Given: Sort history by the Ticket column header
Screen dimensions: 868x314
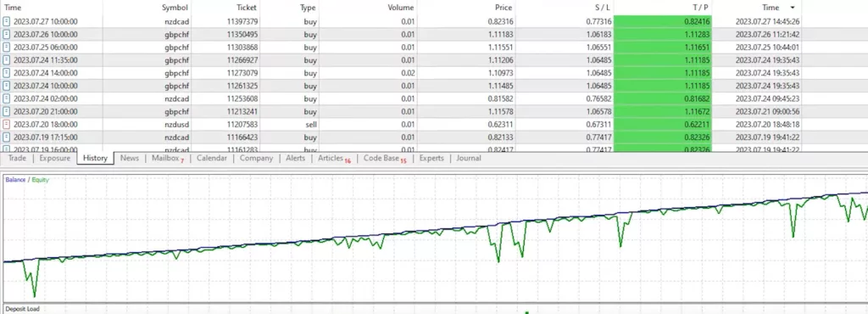Looking at the screenshot, I should (x=248, y=8).
